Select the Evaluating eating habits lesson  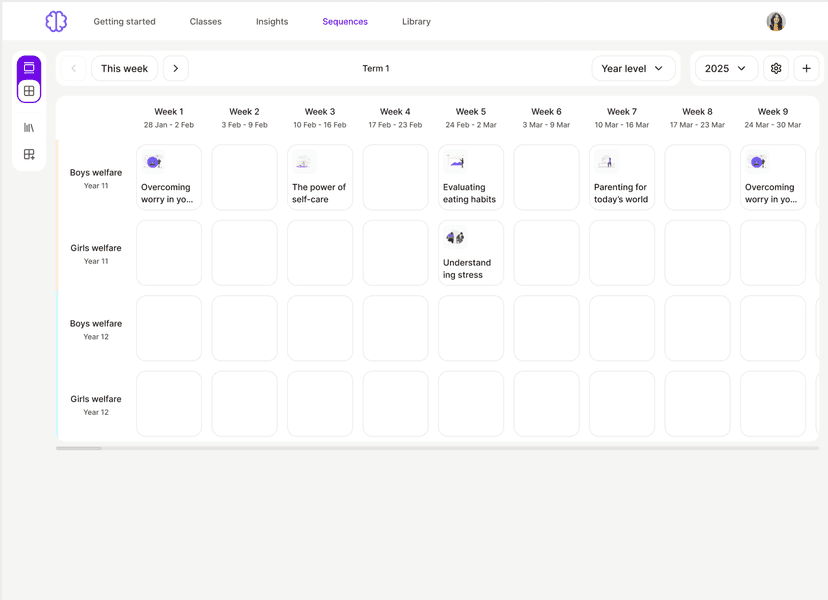(x=470, y=177)
